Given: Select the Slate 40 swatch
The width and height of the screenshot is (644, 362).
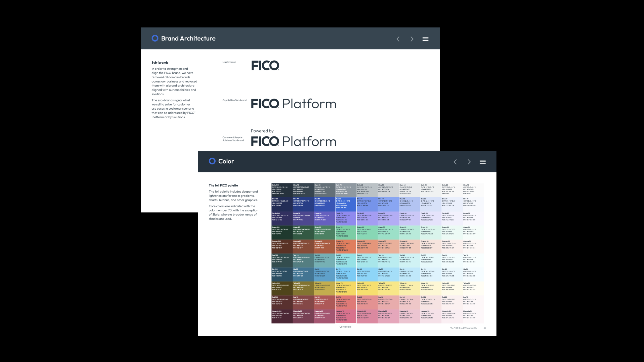Looking at the screenshot, I should pyautogui.click(x=410, y=190).
